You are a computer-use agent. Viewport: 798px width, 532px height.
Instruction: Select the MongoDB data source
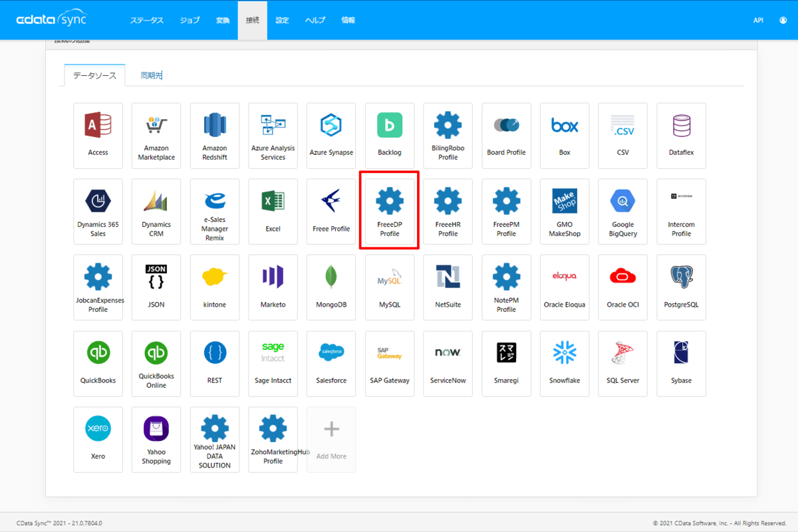[x=331, y=287]
